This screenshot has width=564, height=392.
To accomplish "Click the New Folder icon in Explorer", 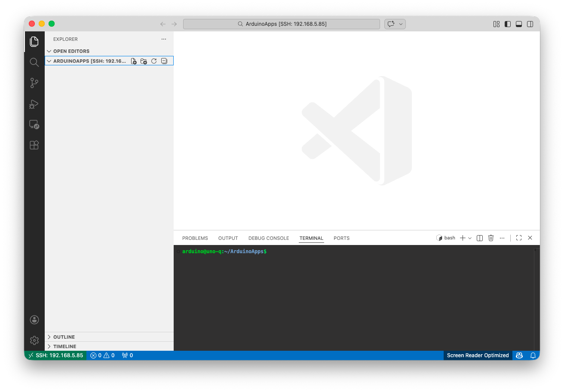I will coord(144,61).
